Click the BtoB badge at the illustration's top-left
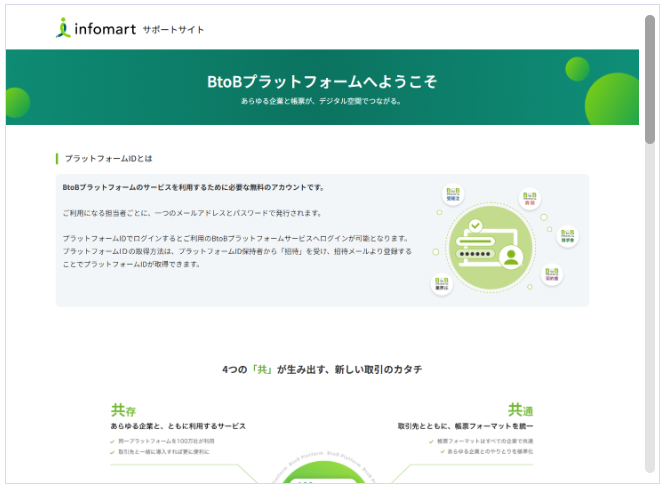Screen dimensions: 665x490 click(453, 193)
